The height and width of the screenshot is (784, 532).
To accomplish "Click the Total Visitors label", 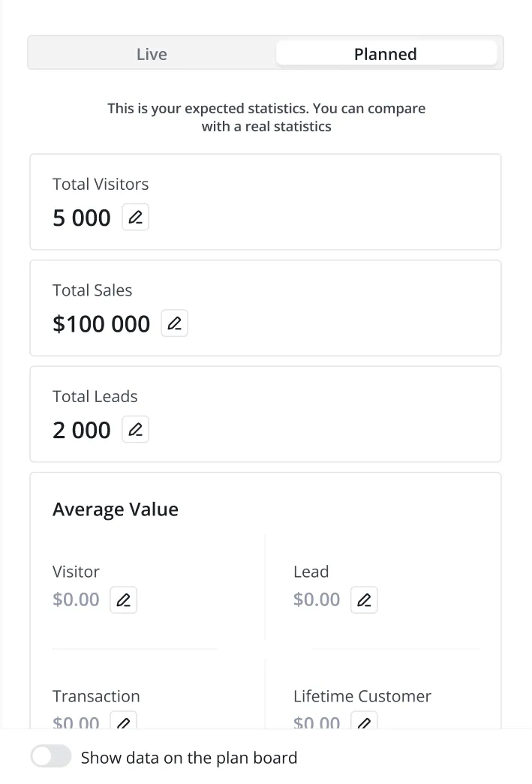I will (x=101, y=184).
